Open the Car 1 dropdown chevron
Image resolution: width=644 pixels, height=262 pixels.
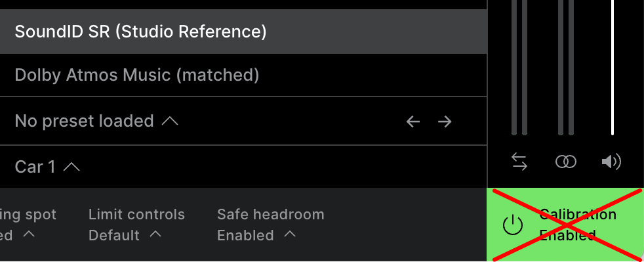point(72,167)
